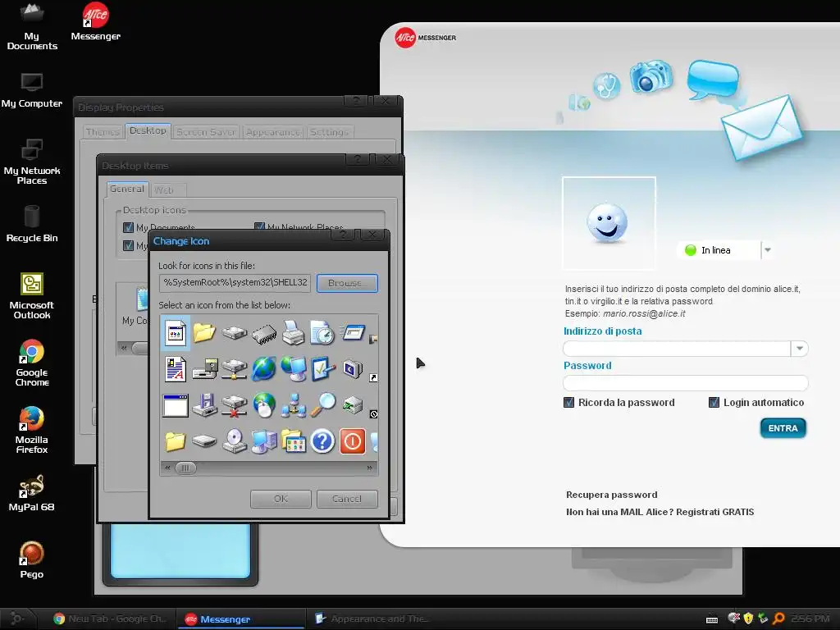This screenshot has width=840, height=630.
Task: Select the magnifying glass search icon
Action: tap(322, 405)
